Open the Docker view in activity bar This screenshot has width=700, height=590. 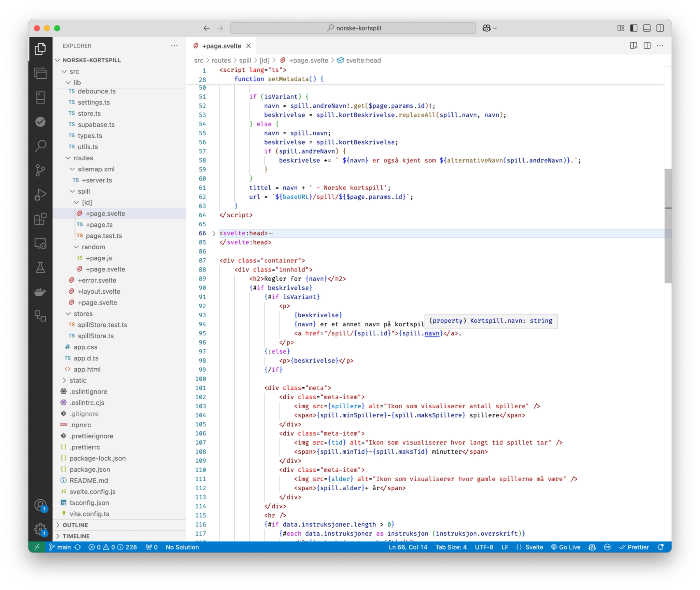[40, 292]
